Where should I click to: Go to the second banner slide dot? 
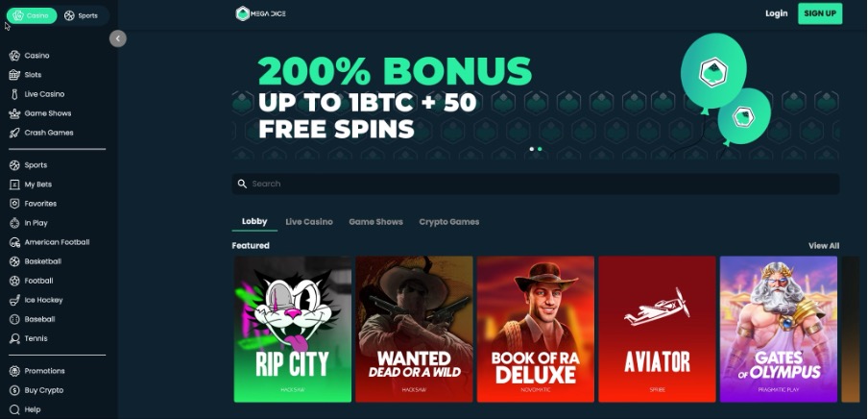(540, 149)
